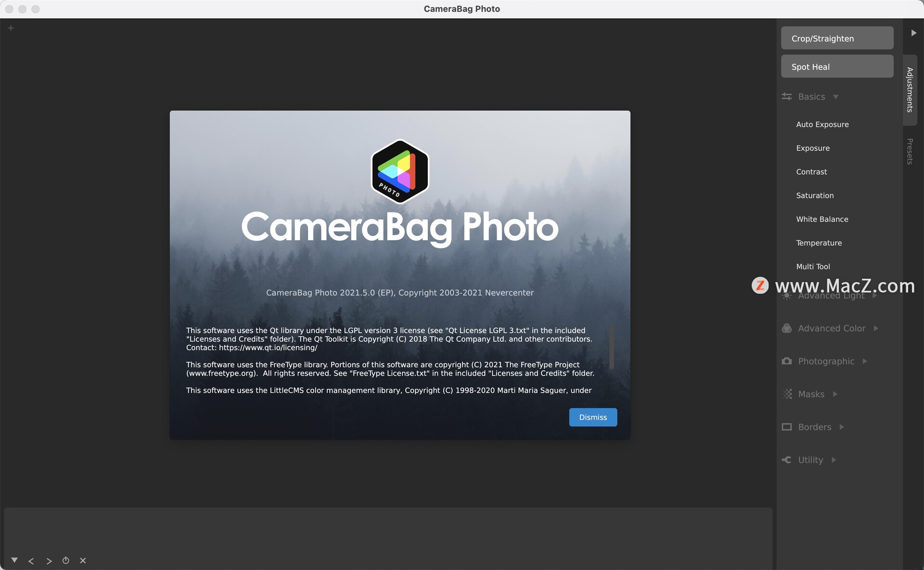Click the Masks label
The height and width of the screenshot is (570, 924).
(811, 394)
